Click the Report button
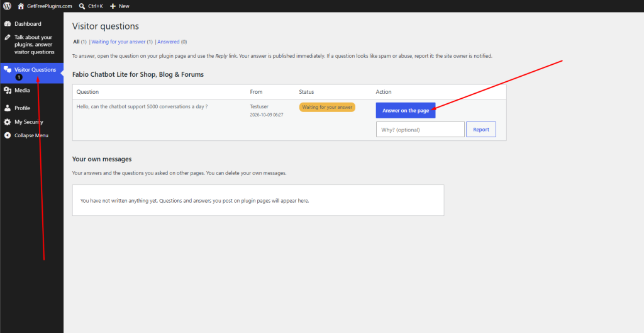644x333 pixels. 481,130
